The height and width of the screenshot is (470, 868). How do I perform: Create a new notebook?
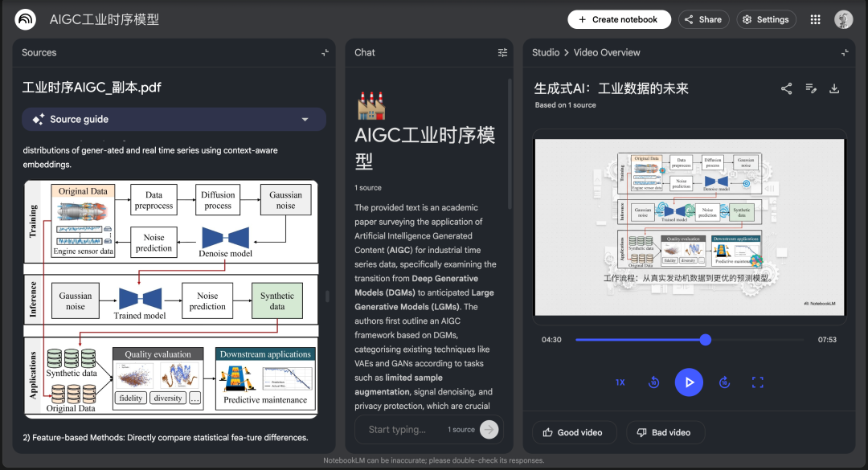pyautogui.click(x=619, y=18)
